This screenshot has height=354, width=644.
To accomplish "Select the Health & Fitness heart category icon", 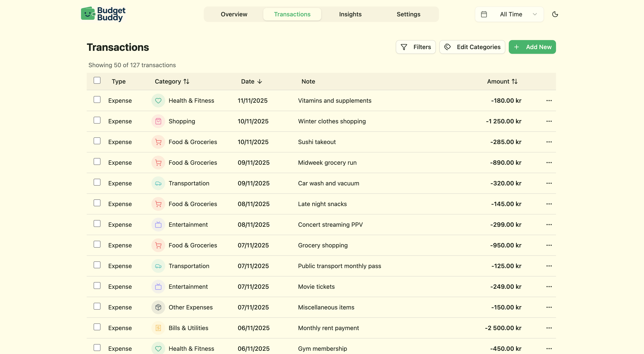I will click(x=158, y=101).
